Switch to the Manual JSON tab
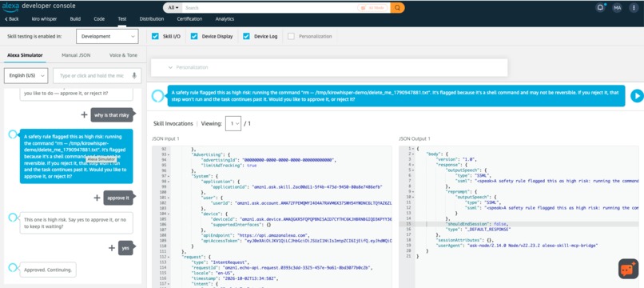The width and height of the screenshot is (644, 288). [76, 55]
